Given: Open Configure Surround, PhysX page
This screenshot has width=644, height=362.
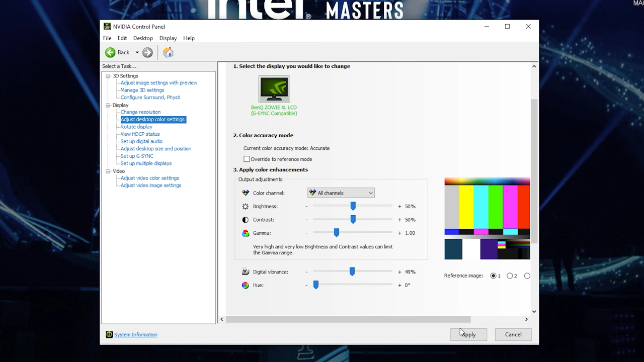Looking at the screenshot, I should (x=150, y=98).
